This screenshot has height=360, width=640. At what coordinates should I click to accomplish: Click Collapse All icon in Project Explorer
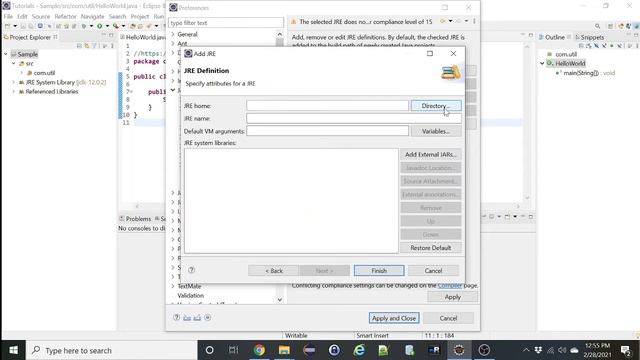79,46
